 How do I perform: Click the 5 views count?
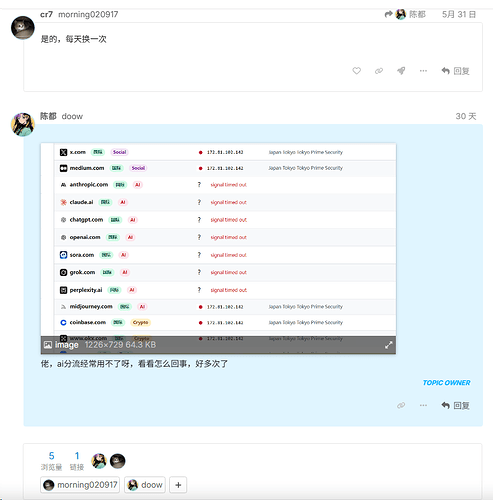[51, 461]
